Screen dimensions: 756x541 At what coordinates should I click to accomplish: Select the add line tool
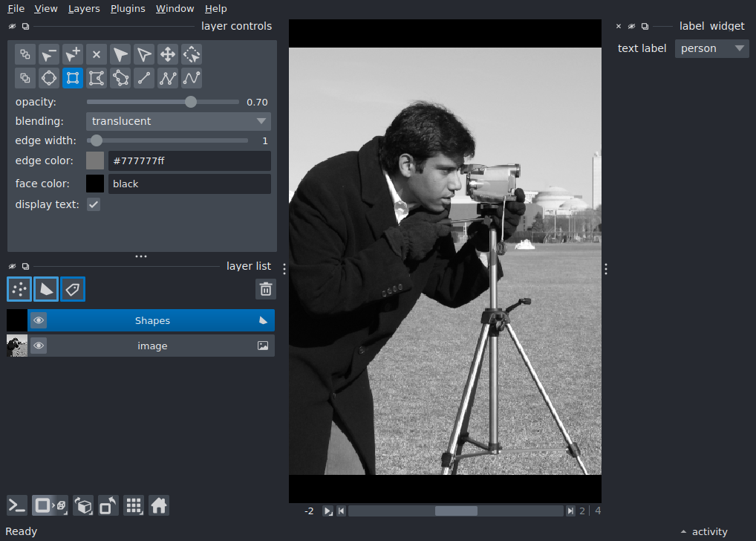(144, 78)
